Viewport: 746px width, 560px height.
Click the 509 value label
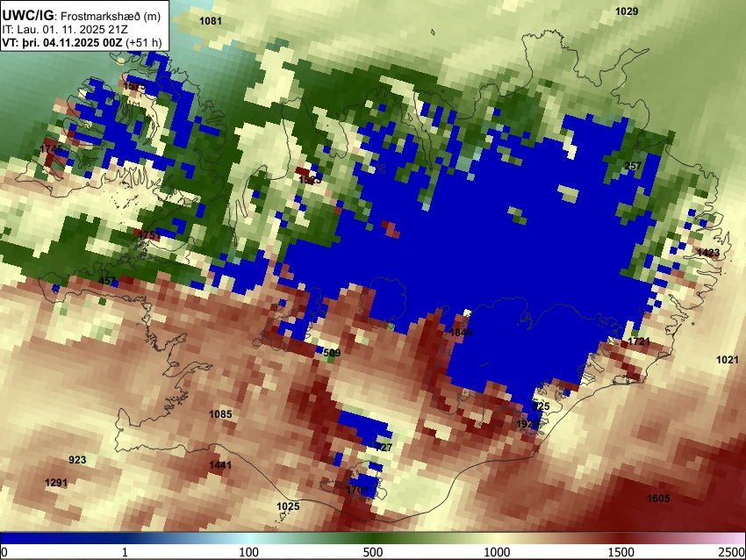click(x=332, y=353)
